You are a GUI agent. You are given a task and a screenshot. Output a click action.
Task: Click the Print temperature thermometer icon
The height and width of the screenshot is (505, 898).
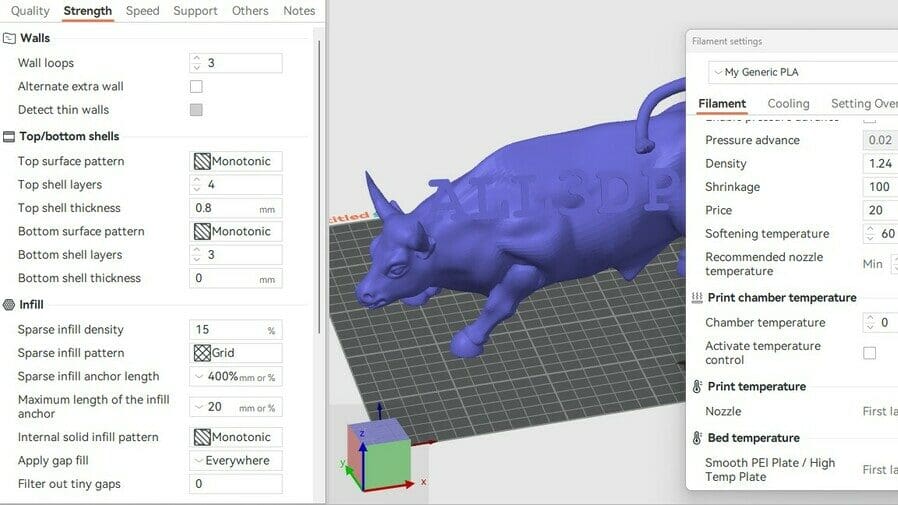point(697,387)
